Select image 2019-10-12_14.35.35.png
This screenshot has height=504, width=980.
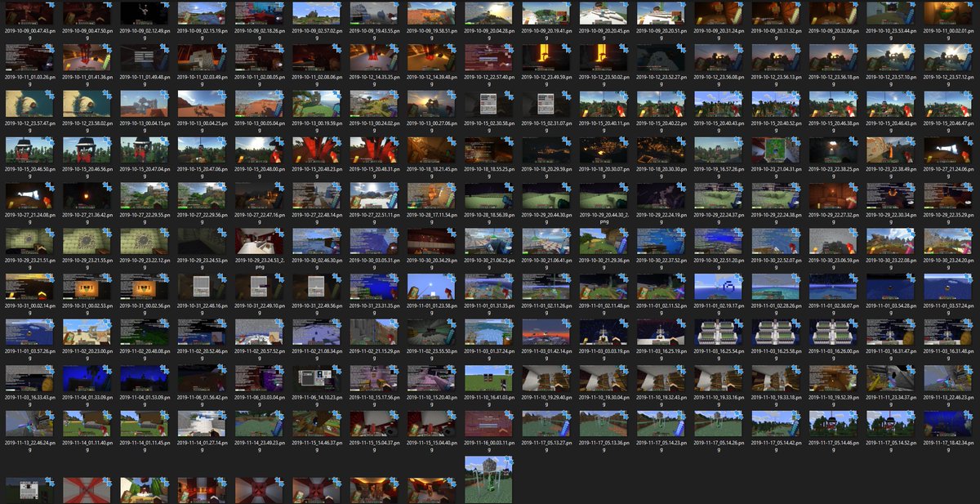(x=373, y=58)
